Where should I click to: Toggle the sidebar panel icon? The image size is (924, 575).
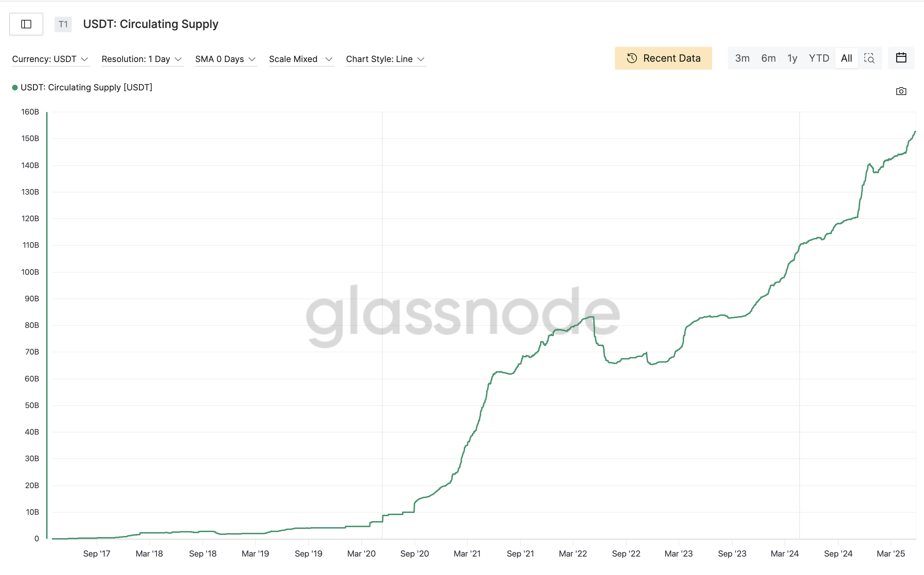(26, 24)
